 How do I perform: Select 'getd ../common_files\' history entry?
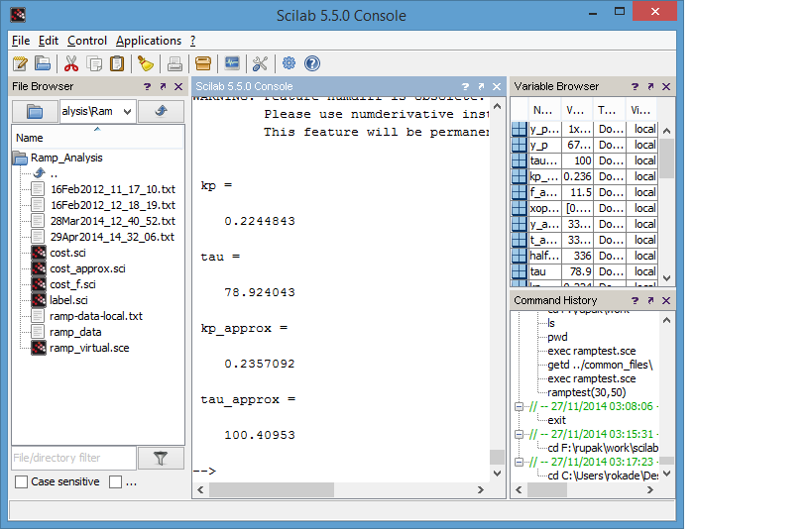click(600, 365)
